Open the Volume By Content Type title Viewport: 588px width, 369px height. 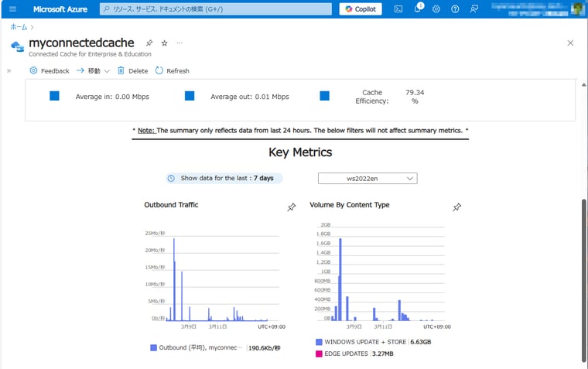pos(350,205)
